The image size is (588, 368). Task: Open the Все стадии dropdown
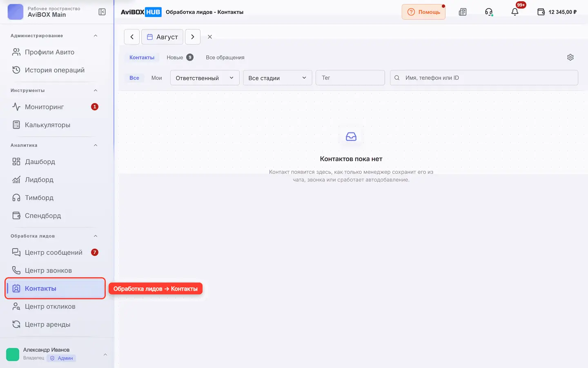(278, 78)
